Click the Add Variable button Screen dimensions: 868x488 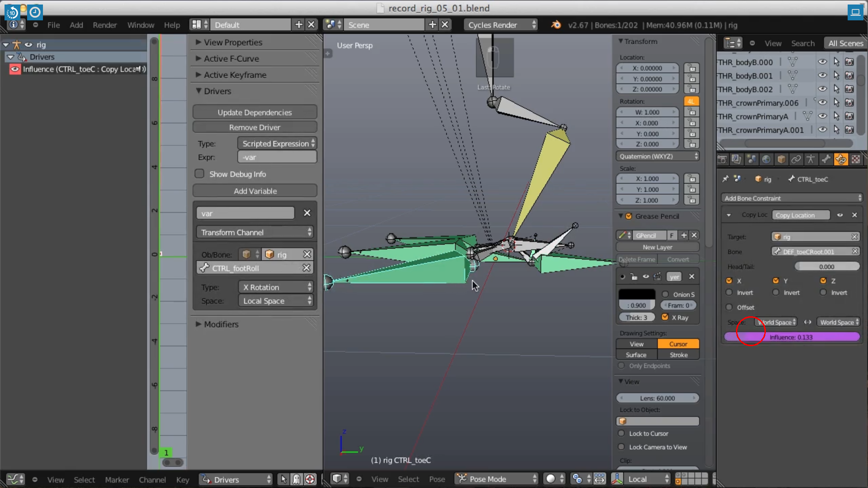255,191
